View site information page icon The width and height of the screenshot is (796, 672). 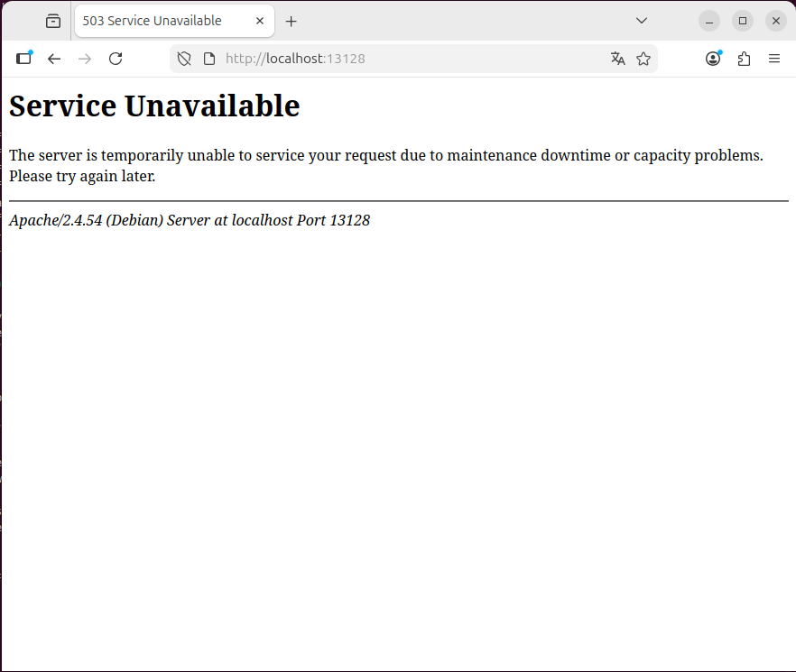pos(209,59)
